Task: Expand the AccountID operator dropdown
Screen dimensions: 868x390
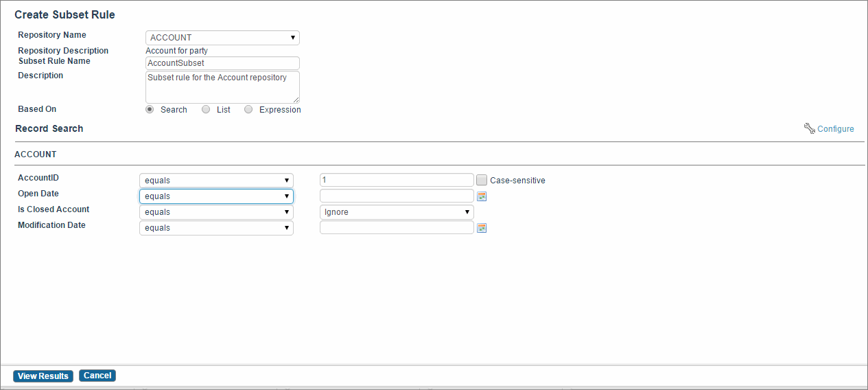Action: pos(216,181)
